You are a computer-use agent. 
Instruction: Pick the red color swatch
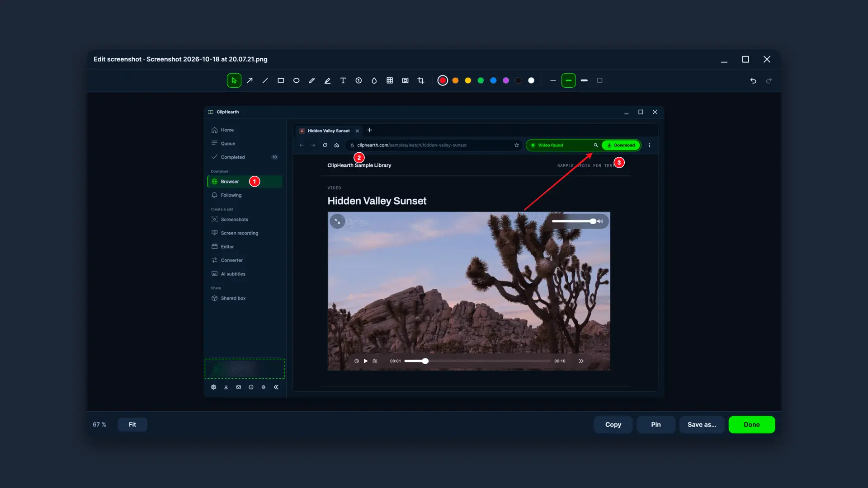point(443,80)
